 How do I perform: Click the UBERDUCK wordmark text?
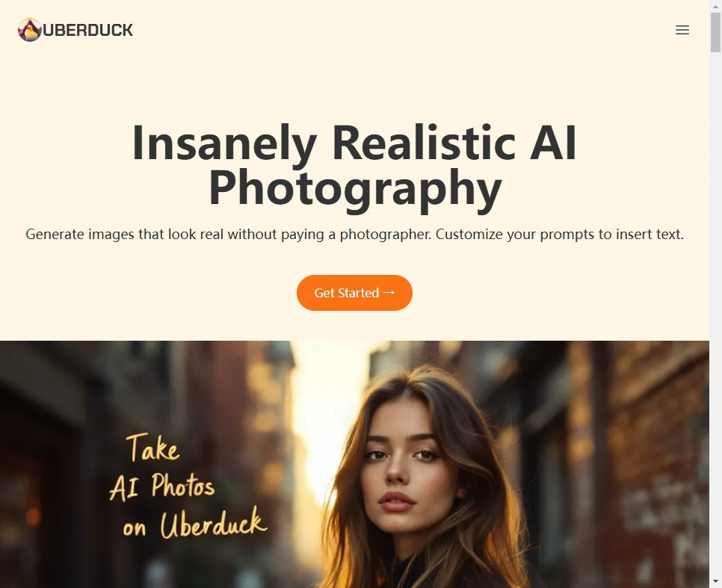88,30
